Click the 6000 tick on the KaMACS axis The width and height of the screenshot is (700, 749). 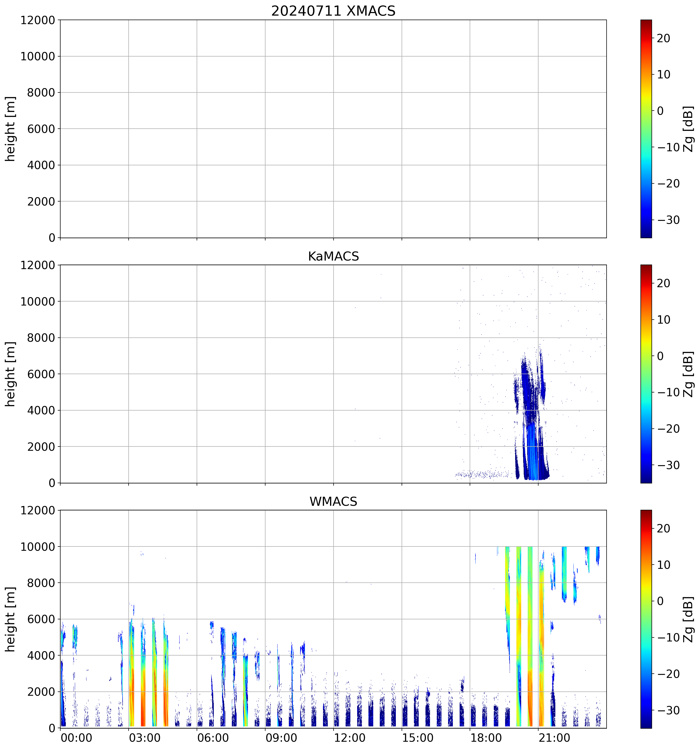pyautogui.click(x=41, y=374)
